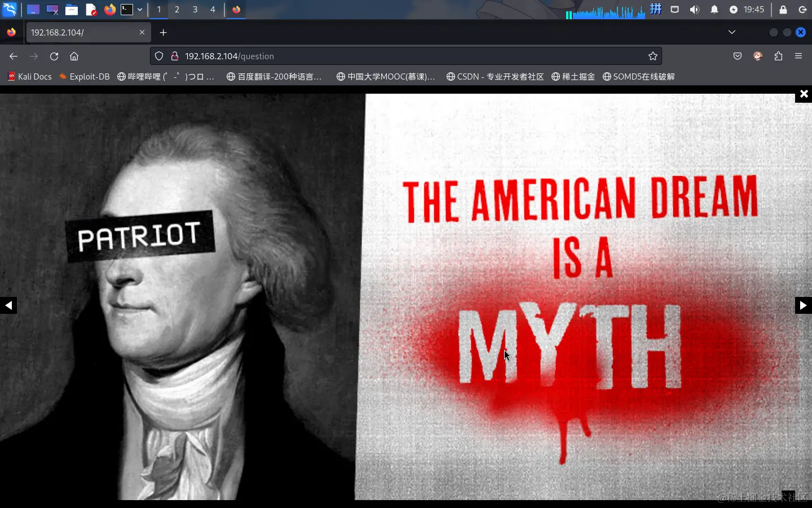Expand the terminal launcher dropdown arrow
Image resolution: width=812 pixels, height=508 pixels.
[x=140, y=10]
